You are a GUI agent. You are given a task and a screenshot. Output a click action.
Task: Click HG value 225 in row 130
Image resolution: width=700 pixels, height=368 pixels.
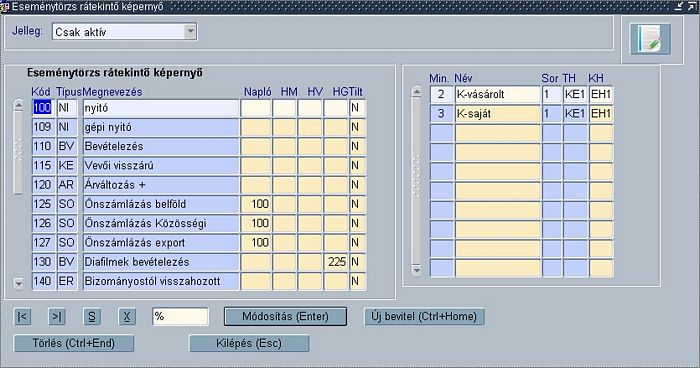[336, 262]
